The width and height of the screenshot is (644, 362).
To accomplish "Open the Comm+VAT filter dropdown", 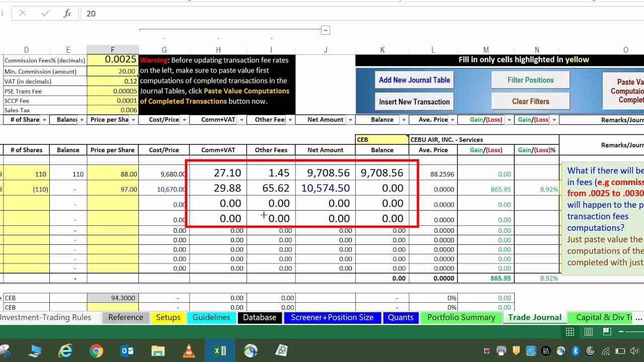I will click(241, 120).
